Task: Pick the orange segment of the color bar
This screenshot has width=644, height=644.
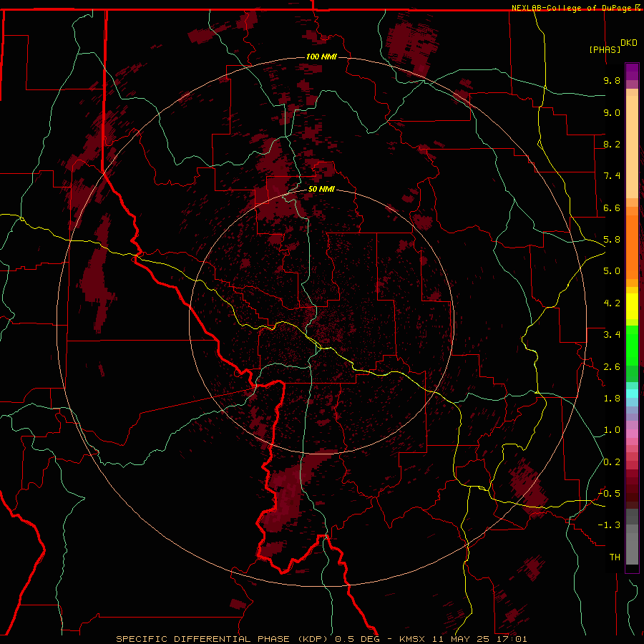Action: point(632,247)
